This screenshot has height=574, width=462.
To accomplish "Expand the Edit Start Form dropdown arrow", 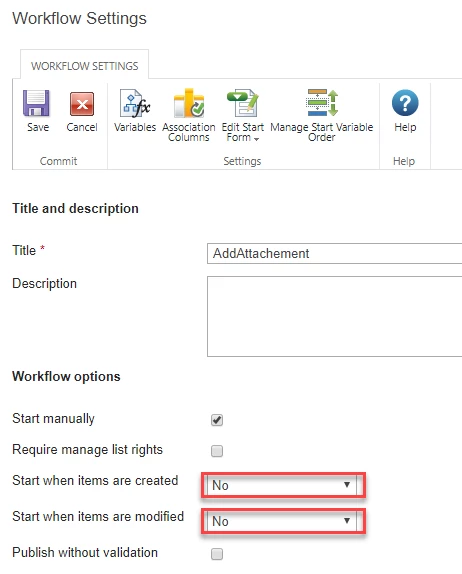I will [x=256, y=139].
